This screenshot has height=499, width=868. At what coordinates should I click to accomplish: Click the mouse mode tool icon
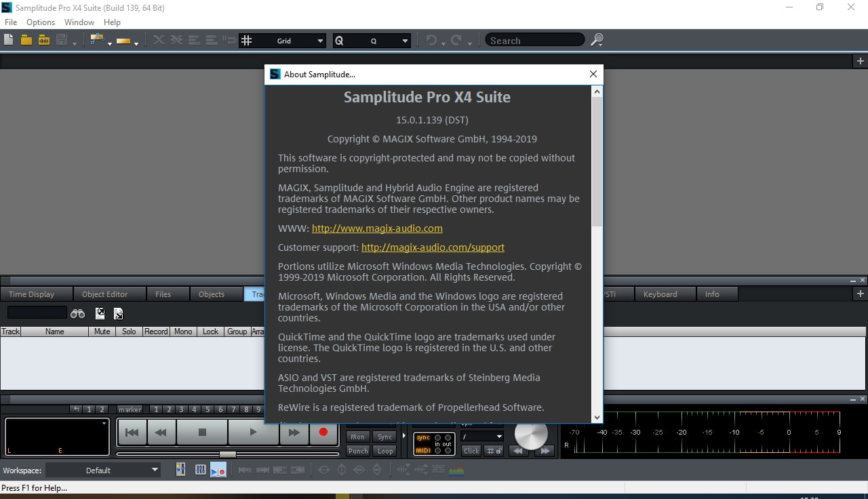tap(96, 39)
